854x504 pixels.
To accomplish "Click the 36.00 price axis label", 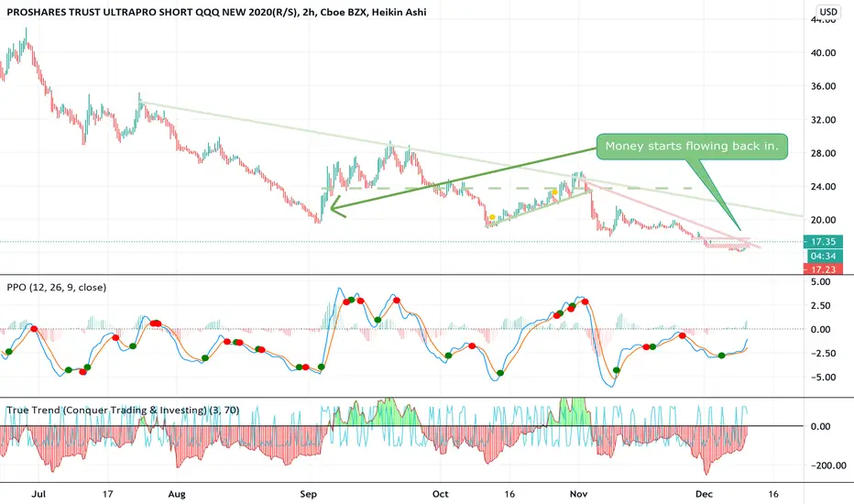I will coord(823,86).
